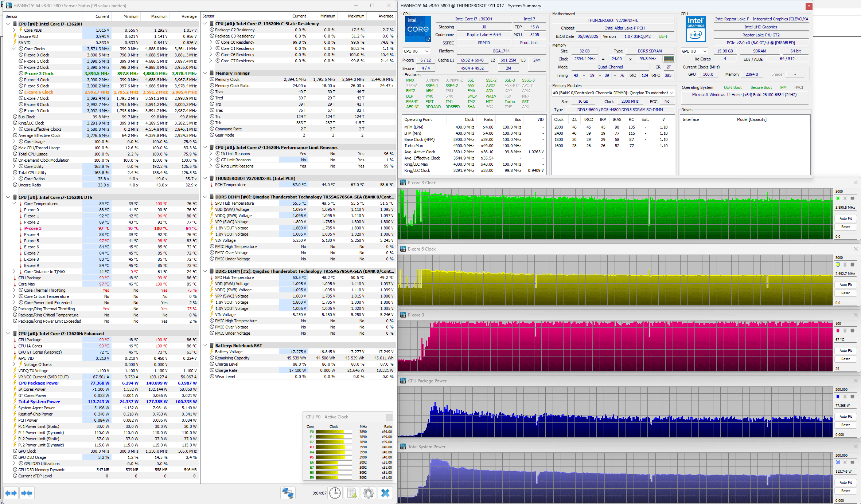
Task: Click the expand columns left-right arrows icon
Action: coord(11,493)
